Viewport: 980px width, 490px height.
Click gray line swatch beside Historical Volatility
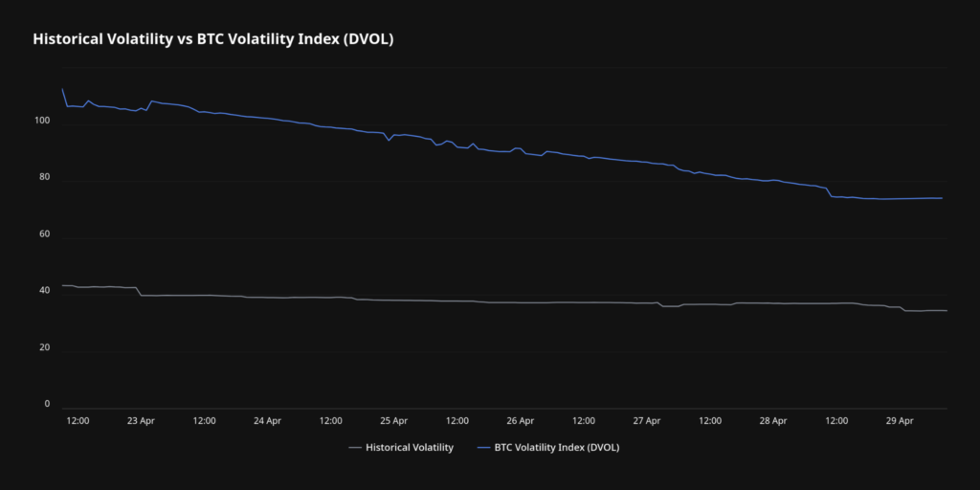pyautogui.click(x=355, y=447)
